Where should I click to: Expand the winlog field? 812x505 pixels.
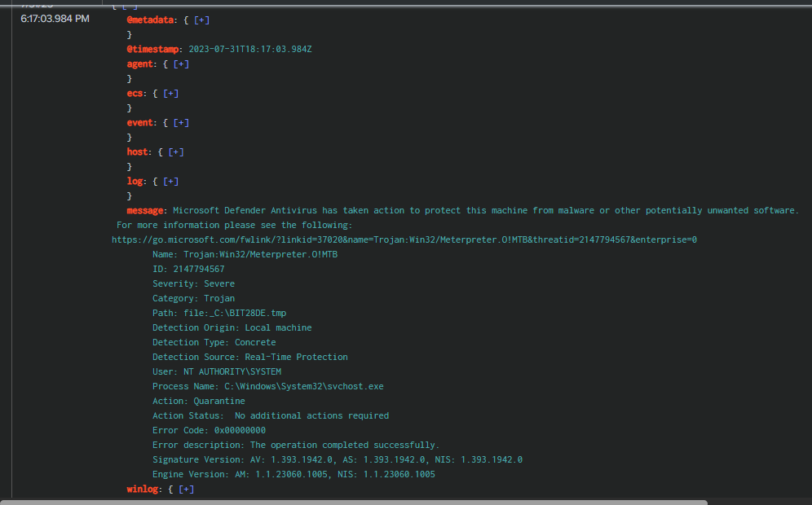(186, 489)
